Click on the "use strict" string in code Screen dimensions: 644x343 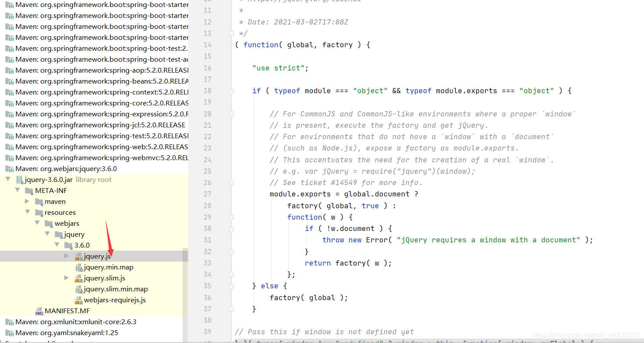pyautogui.click(x=278, y=68)
